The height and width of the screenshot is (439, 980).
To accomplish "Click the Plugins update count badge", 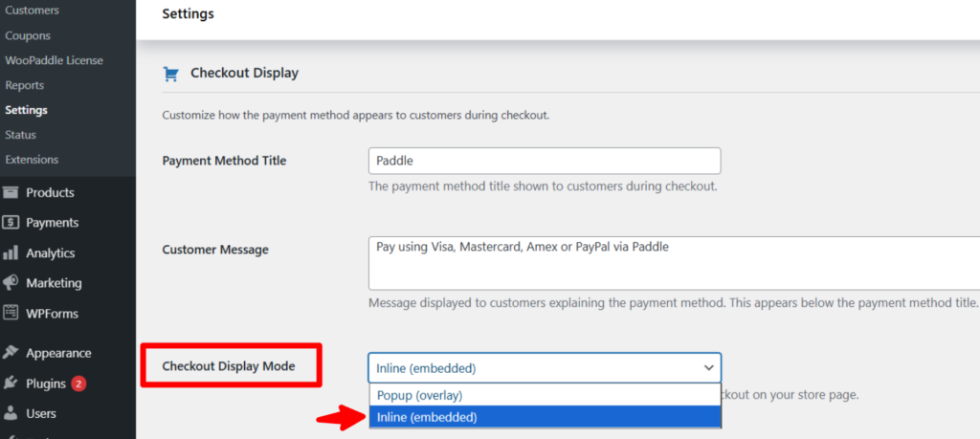I will click(x=78, y=384).
